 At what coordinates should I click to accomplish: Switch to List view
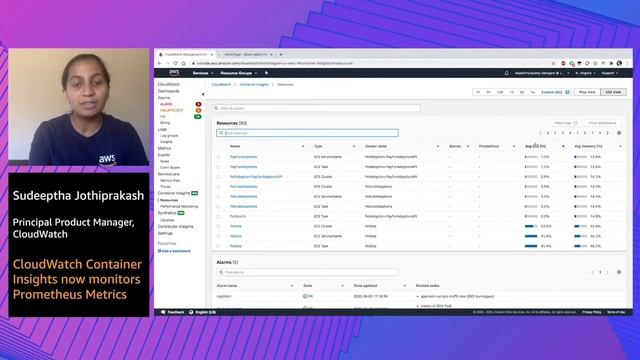[x=613, y=92]
